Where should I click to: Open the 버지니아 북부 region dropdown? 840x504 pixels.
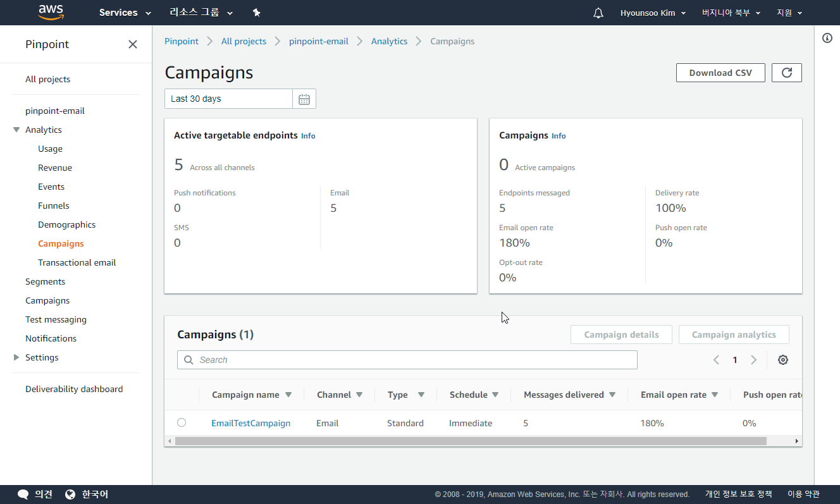pos(731,13)
